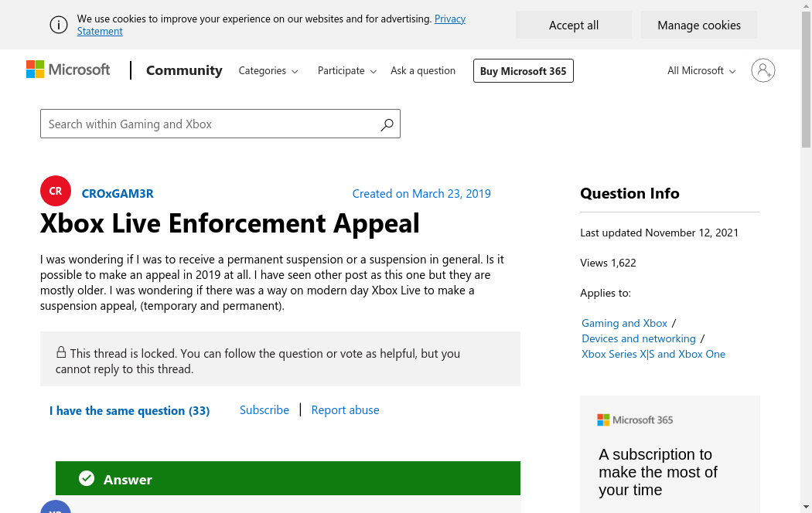The image size is (812, 513).
Task: Click the CR user avatar
Action: pos(56,192)
